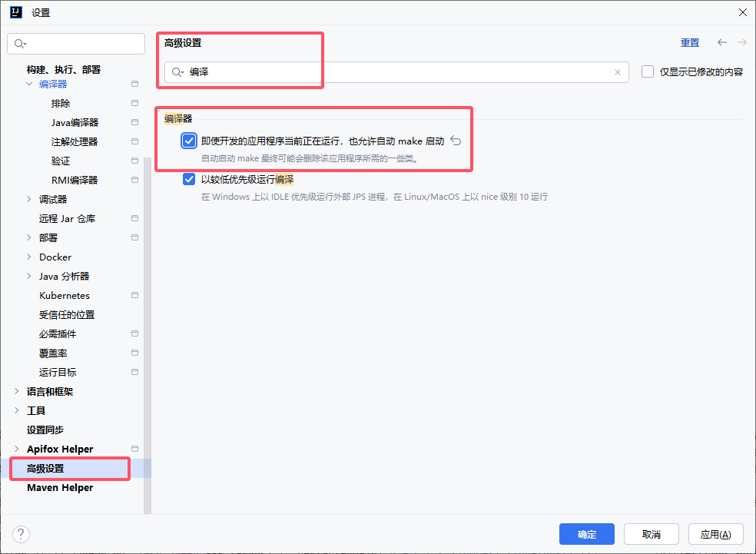
Task: Disable auto make while application is running
Action: tap(189, 141)
